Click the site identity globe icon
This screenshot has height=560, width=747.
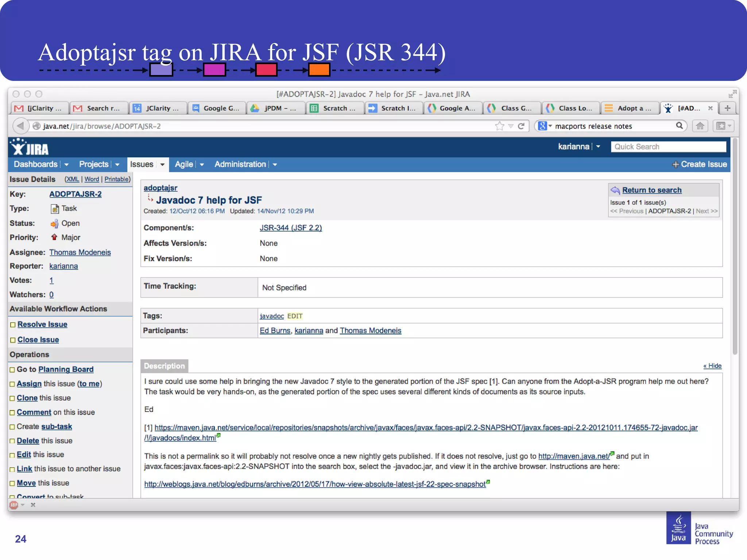[x=36, y=126]
